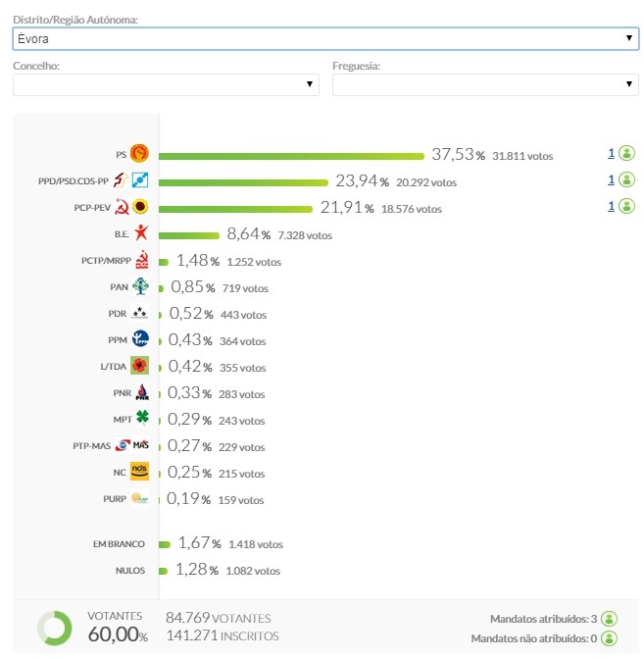Click the PCTP/MRPP party logo
644x659 pixels.
[142, 260]
